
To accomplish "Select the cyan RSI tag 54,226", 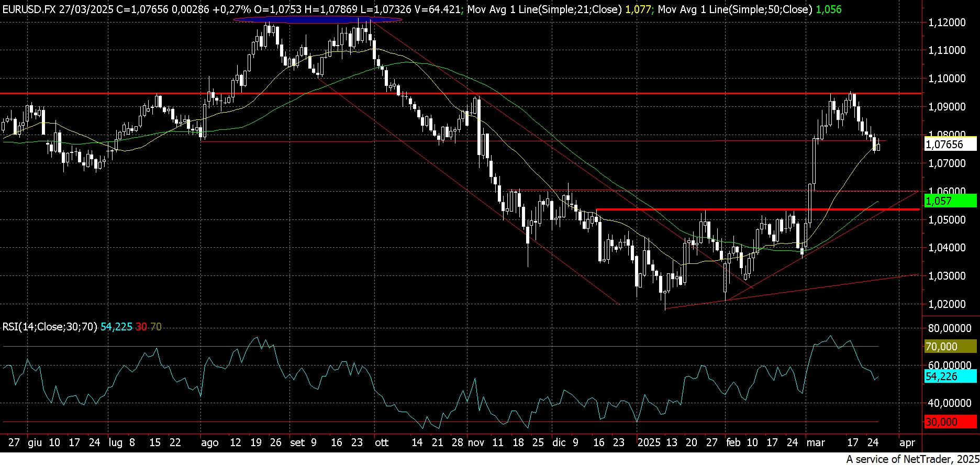I will click(x=950, y=376).
